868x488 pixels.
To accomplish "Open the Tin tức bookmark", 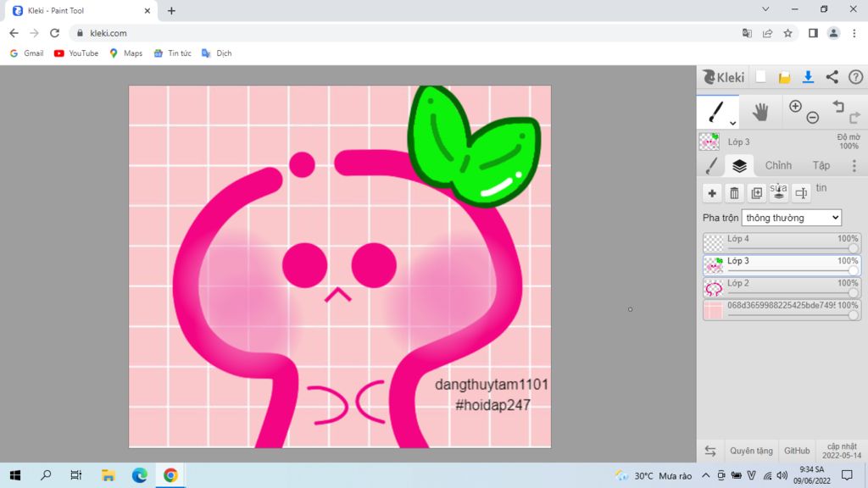I will (172, 53).
